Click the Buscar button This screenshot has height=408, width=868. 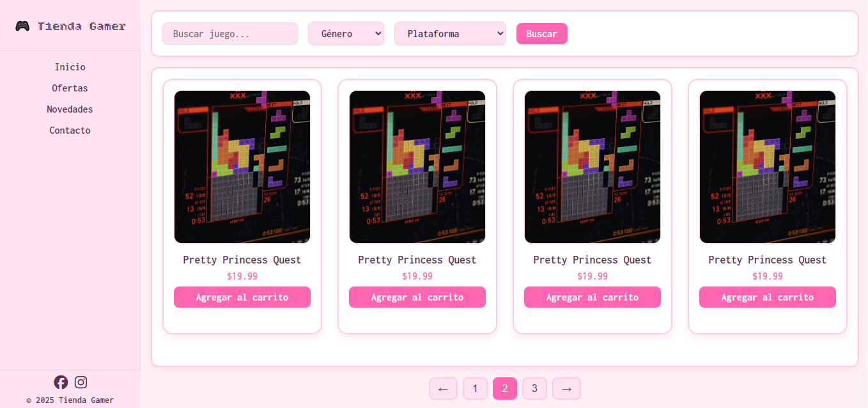[542, 34]
